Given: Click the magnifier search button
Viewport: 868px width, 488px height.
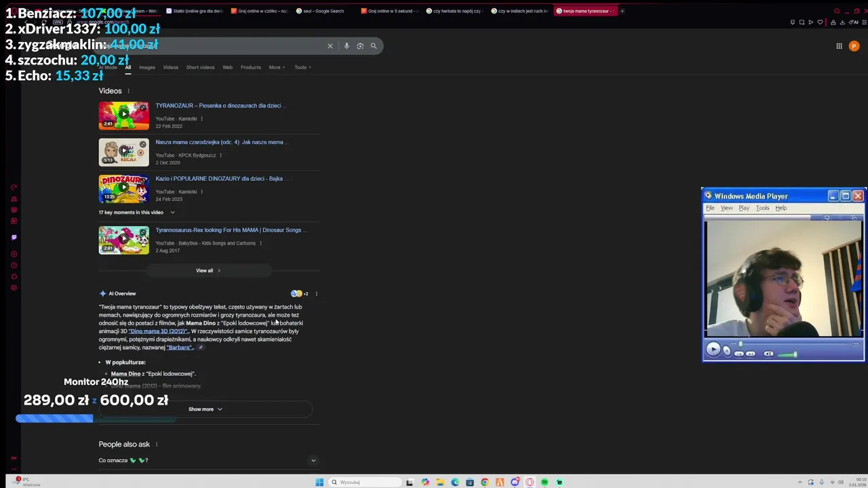Looking at the screenshot, I should [374, 46].
